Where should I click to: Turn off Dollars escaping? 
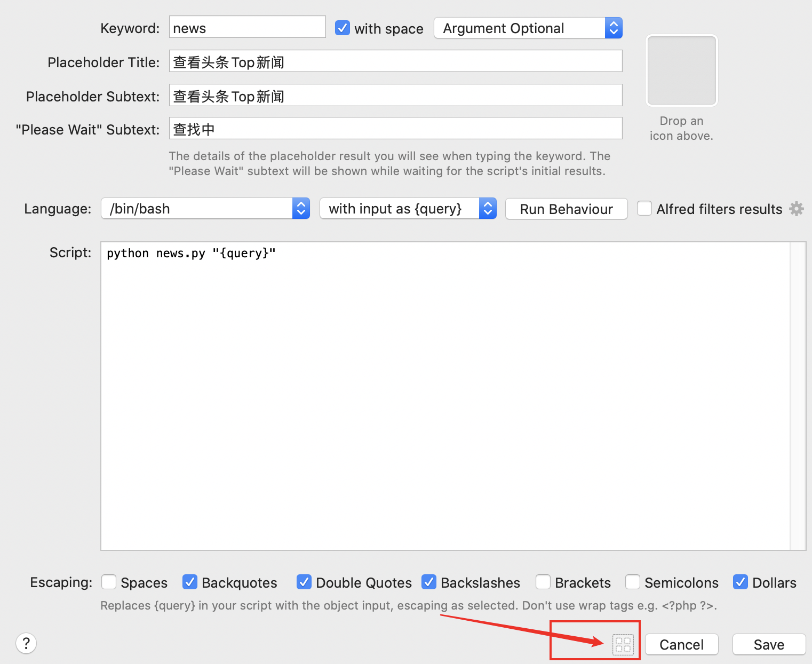tap(741, 582)
